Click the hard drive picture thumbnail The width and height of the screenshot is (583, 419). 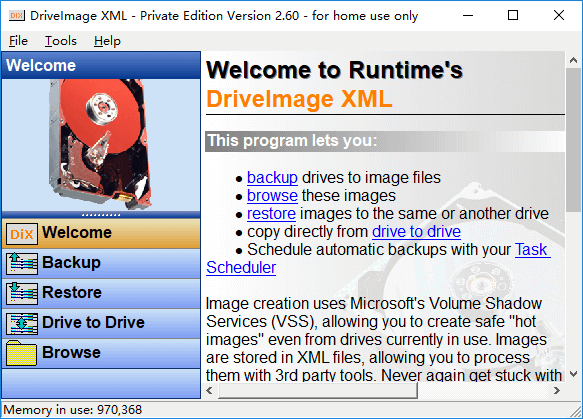101,144
